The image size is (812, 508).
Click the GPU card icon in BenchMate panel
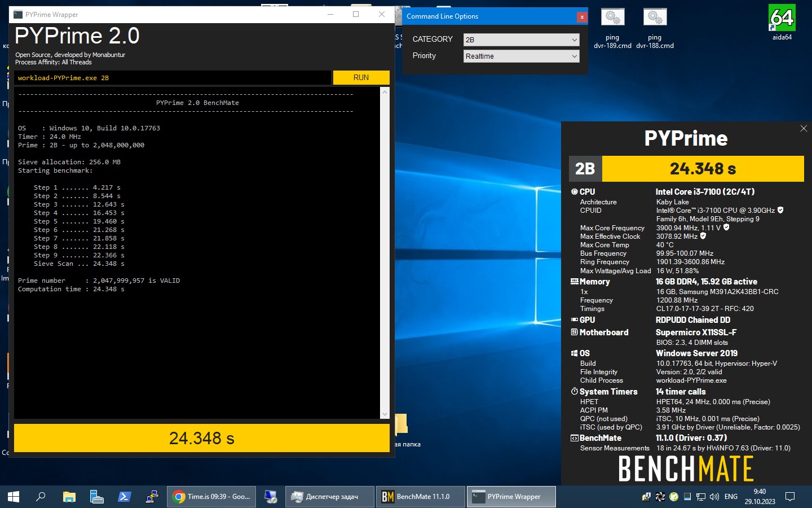coord(574,319)
